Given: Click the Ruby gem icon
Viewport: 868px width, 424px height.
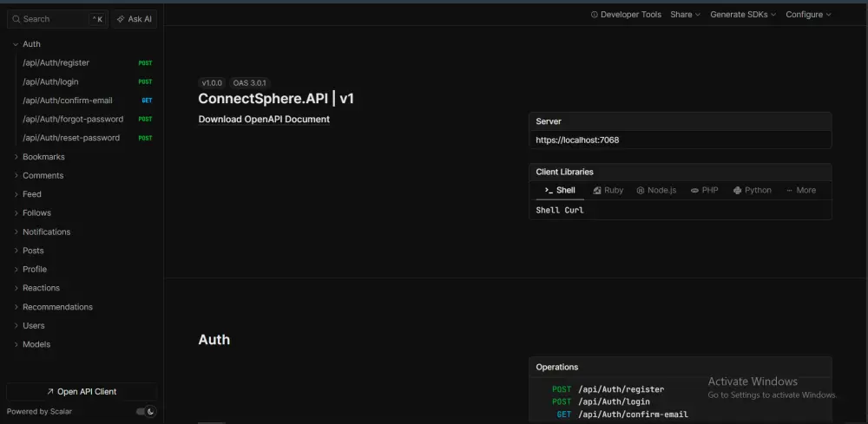Looking at the screenshot, I should pos(597,190).
